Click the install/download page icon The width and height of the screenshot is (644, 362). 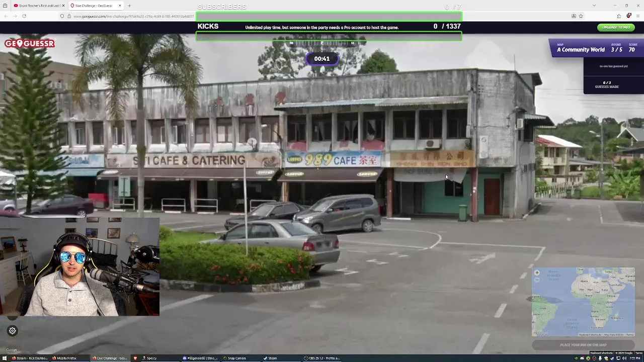click(x=574, y=16)
